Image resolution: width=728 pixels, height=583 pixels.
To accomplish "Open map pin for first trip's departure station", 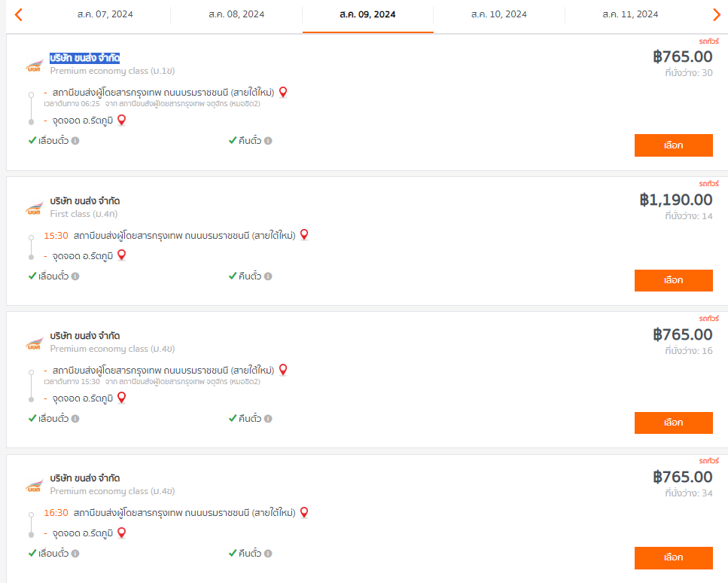I will coord(283,92).
